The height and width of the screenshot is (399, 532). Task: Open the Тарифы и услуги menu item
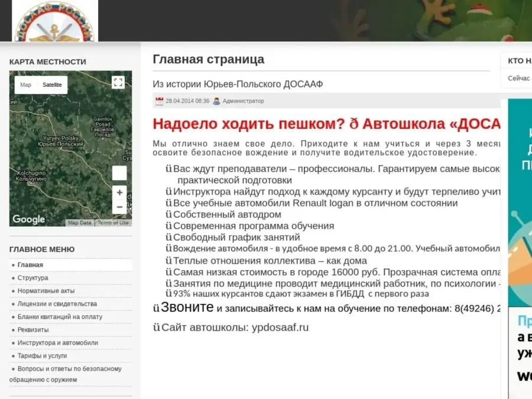[x=42, y=356]
